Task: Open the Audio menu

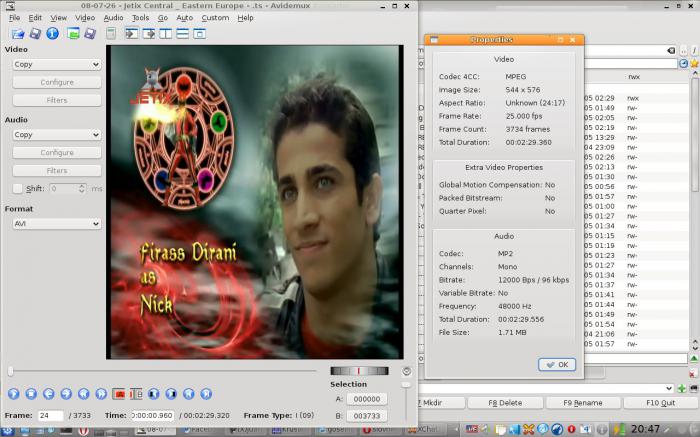Action: pos(113,17)
